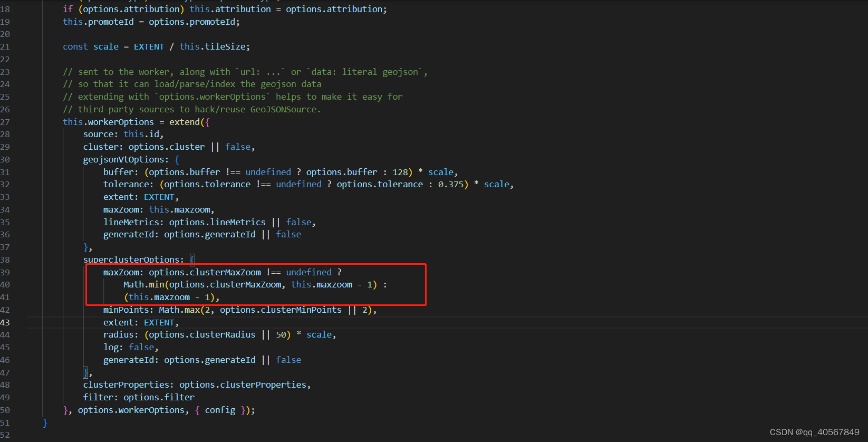Click 'tolerance:' key on line 32
The width and height of the screenshot is (868, 442).
coord(129,184)
